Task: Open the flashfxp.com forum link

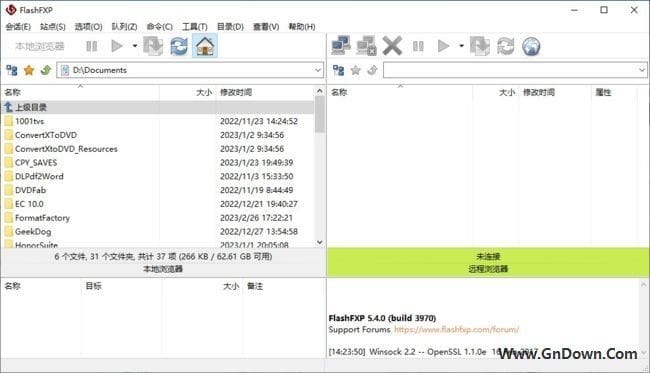Action: point(456,329)
